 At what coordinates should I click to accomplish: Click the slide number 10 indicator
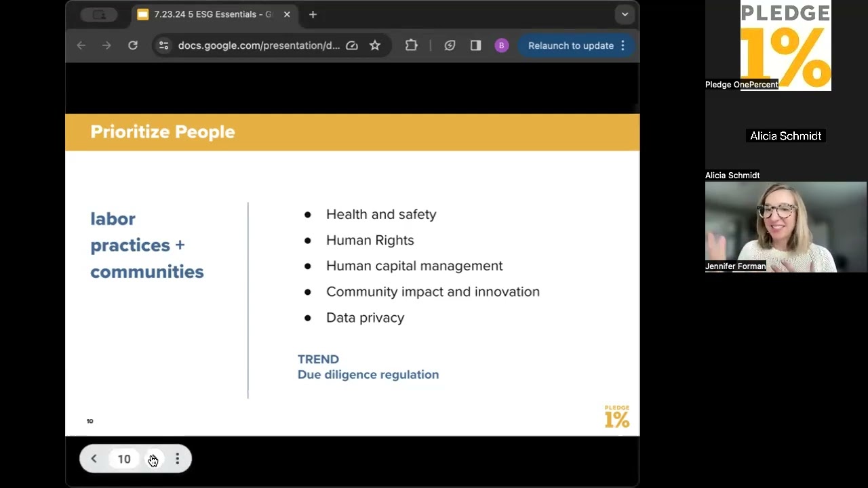coord(124,459)
